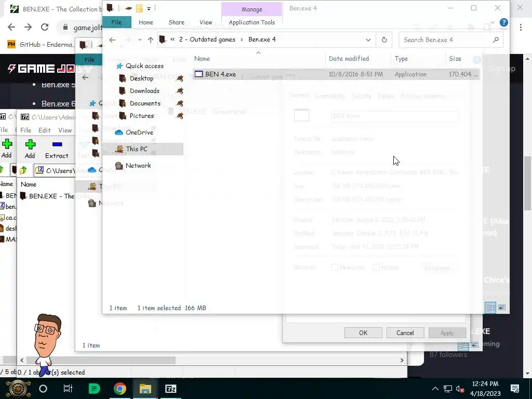
Task: Reload the Game Jolt page
Action: [45, 27]
